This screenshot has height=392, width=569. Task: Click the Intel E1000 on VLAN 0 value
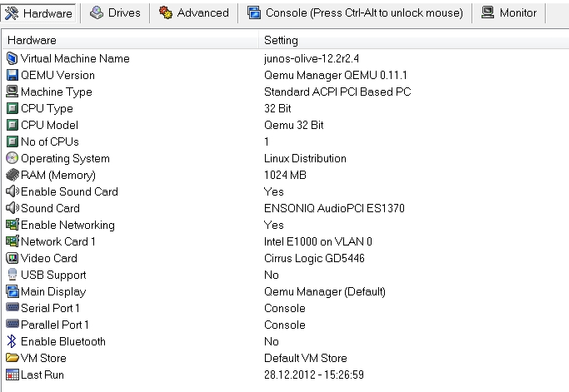pos(318,242)
